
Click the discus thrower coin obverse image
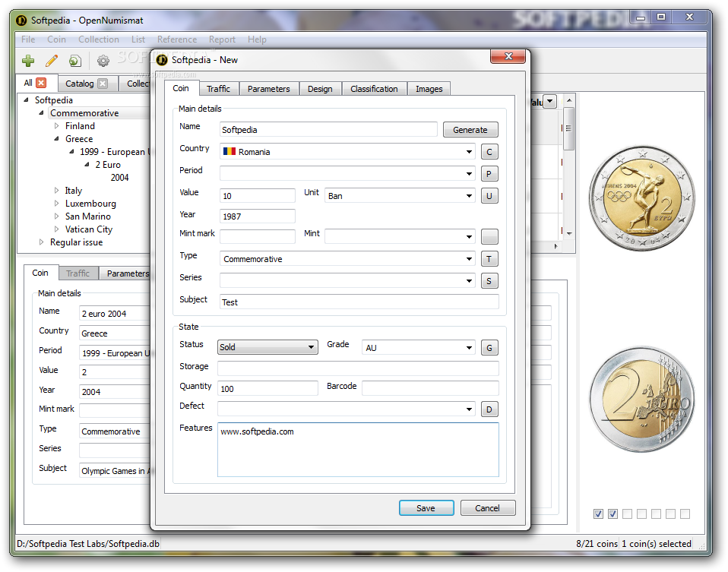(642, 198)
